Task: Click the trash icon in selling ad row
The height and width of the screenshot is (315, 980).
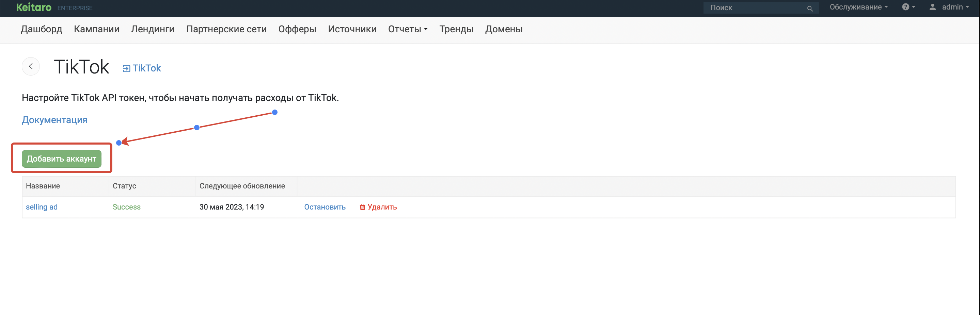Action: (x=362, y=207)
